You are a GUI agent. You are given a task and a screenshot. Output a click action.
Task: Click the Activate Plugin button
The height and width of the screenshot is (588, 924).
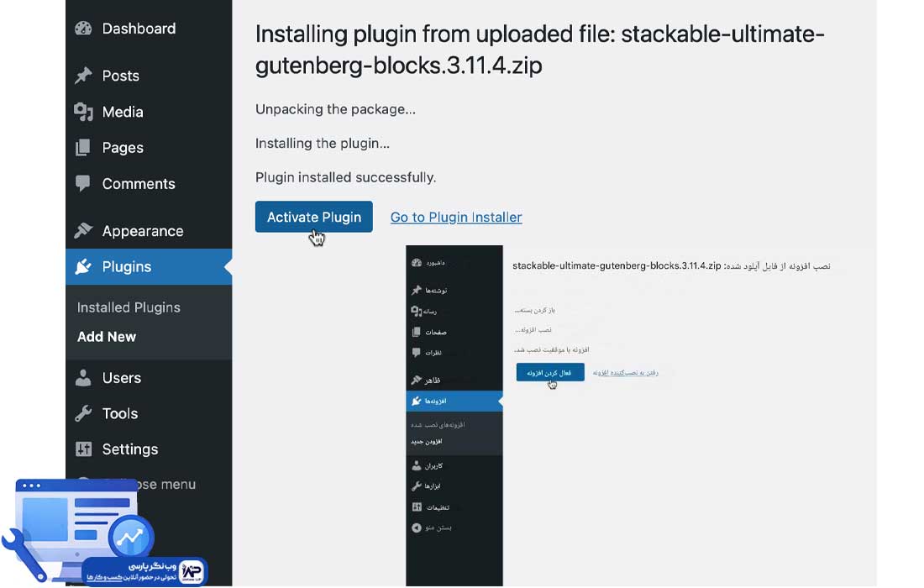pyautogui.click(x=314, y=217)
